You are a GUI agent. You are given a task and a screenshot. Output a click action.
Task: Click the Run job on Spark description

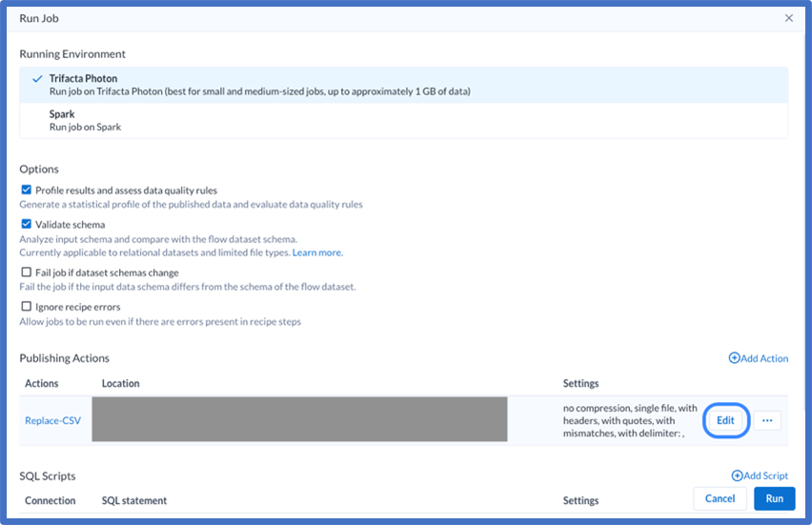tap(86, 128)
